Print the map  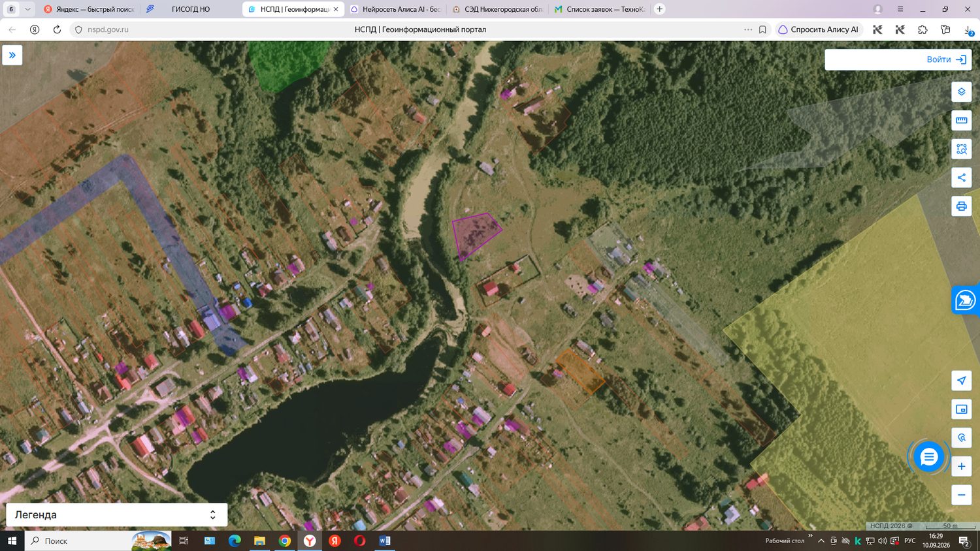pos(961,206)
